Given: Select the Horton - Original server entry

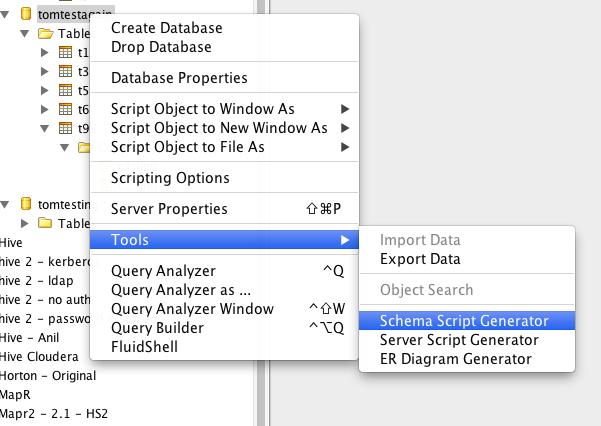Looking at the screenshot, I should [48, 375].
